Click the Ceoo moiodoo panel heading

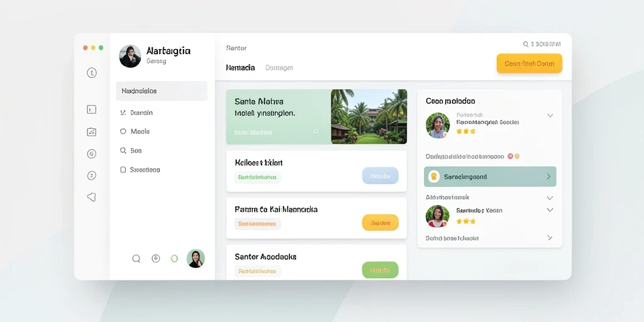[x=450, y=101]
